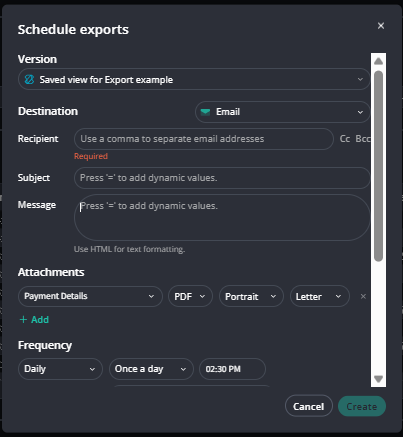Click the Create button
Screen dimensions: 403x437
click(362, 406)
